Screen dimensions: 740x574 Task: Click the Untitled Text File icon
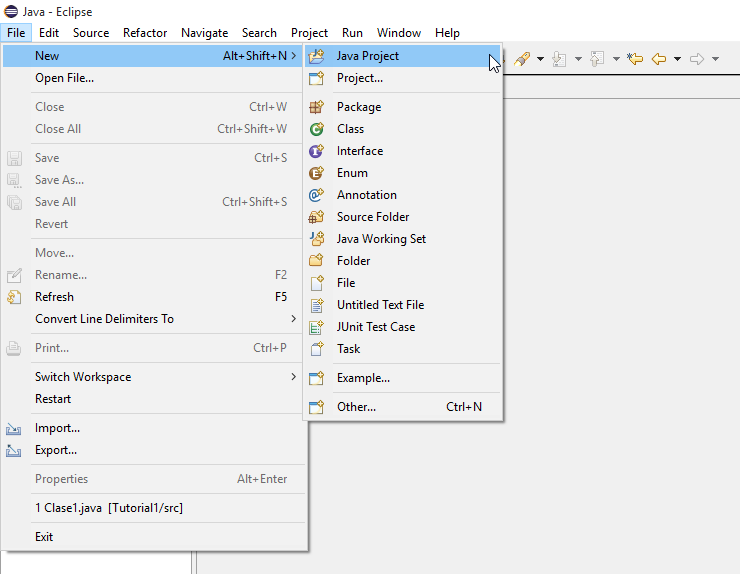317,305
